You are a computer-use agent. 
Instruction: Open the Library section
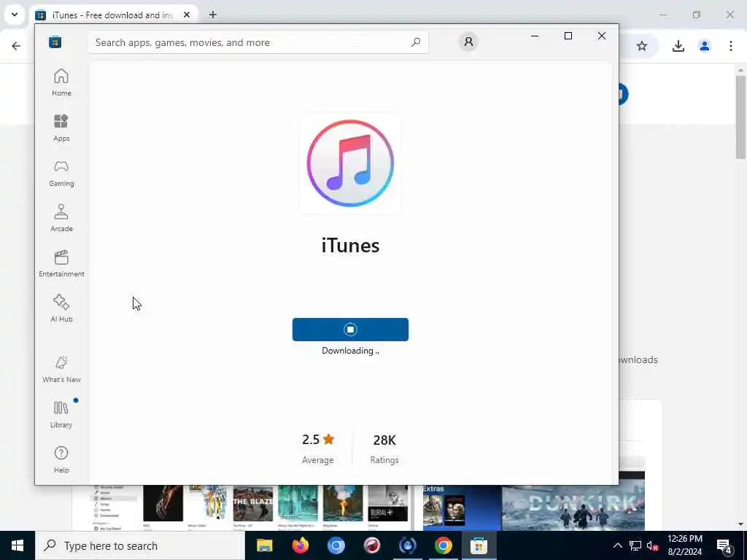click(61, 415)
